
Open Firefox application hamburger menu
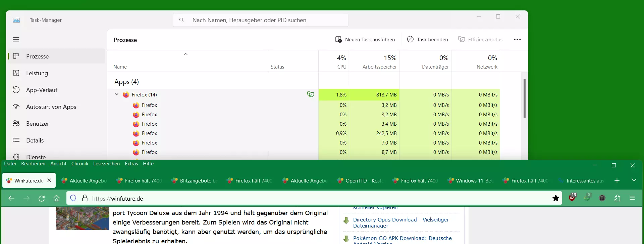632,198
